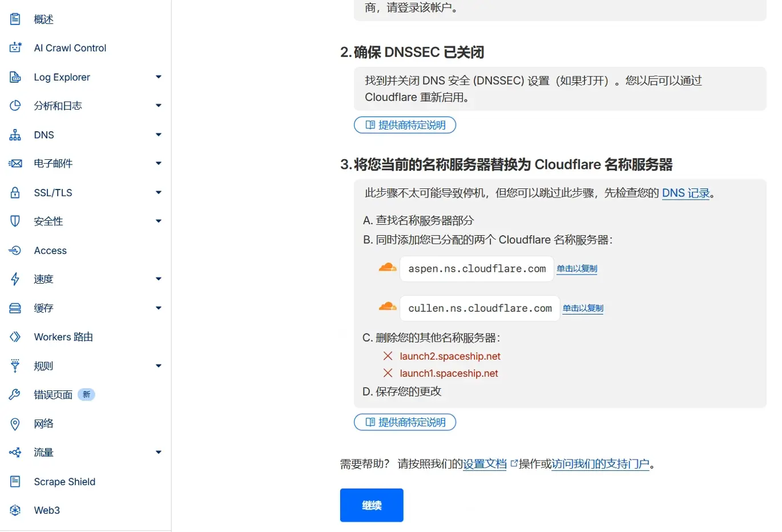Open the 设置文档 link
The width and height of the screenshot is (782, 532).
tap(485, 464)
